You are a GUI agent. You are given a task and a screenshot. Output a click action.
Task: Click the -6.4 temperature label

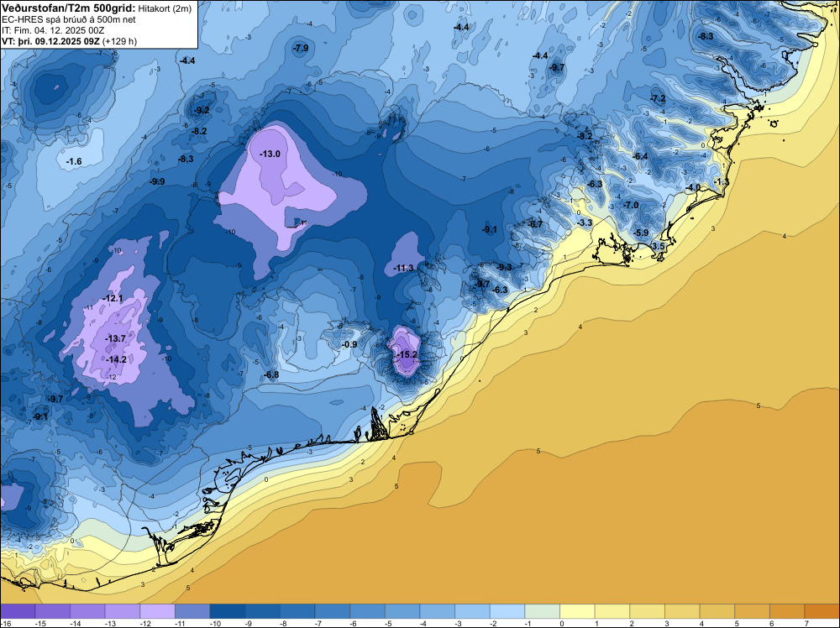[x=640, y=156]
